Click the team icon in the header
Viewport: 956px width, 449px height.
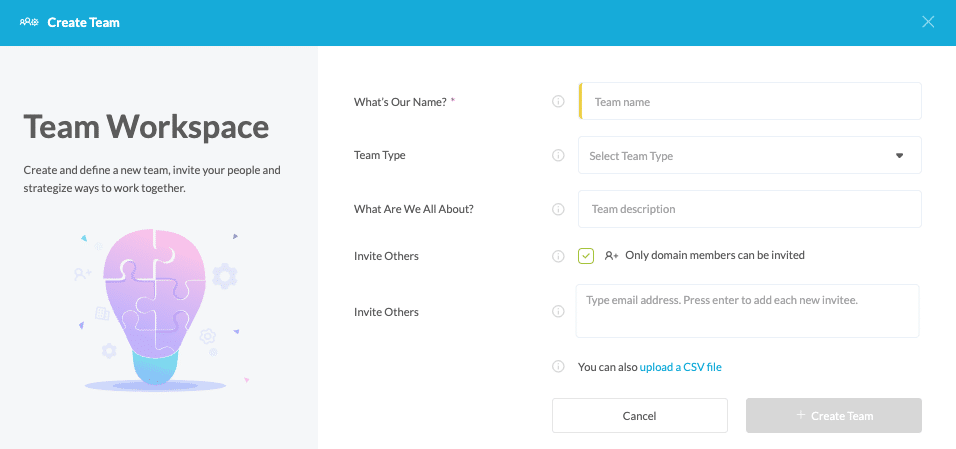(29, 22)
